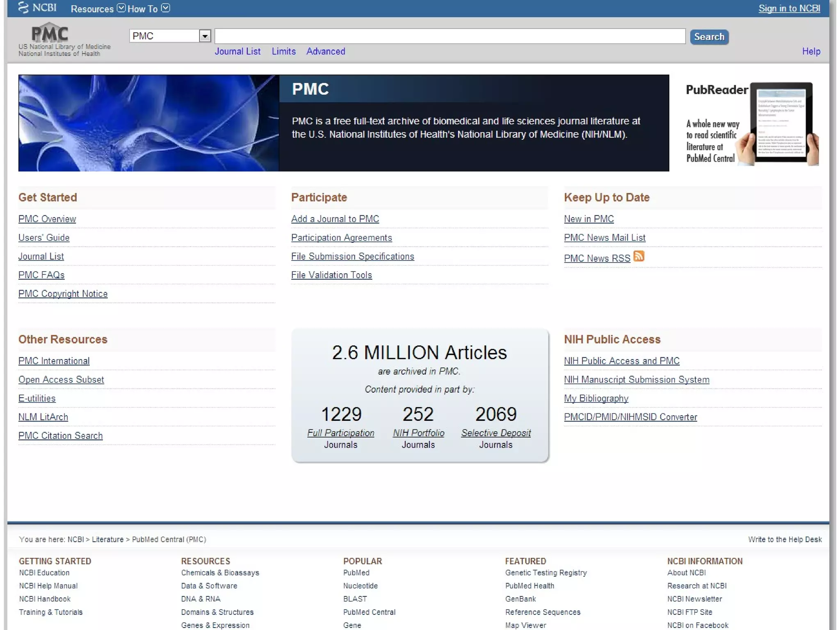The width and height of the screenshot is (840, 630).
Task: Open the Help link
Action: point(811,52)
